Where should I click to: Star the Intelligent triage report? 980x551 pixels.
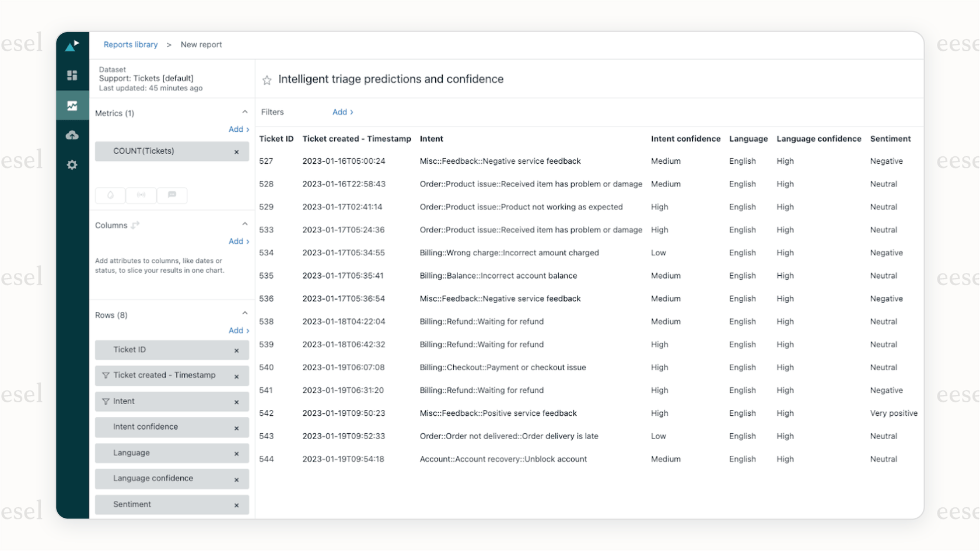267,80
